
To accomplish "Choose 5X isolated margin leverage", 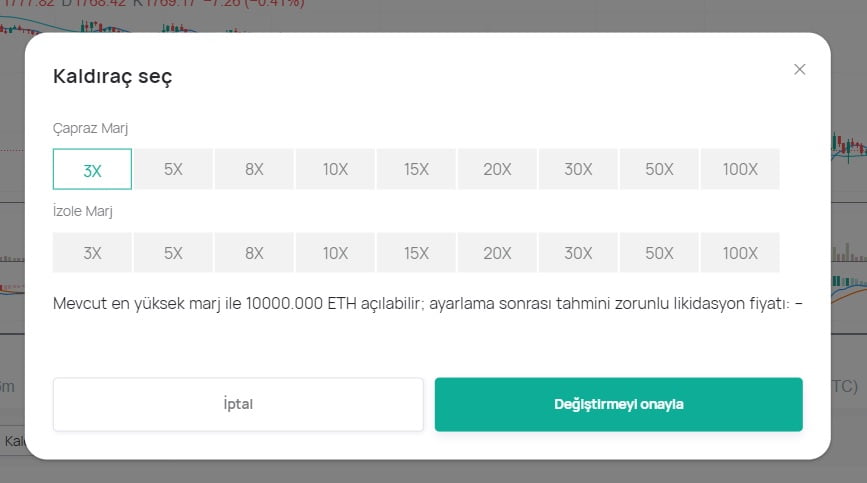I will pyautogui.click(x=173, y=253).
